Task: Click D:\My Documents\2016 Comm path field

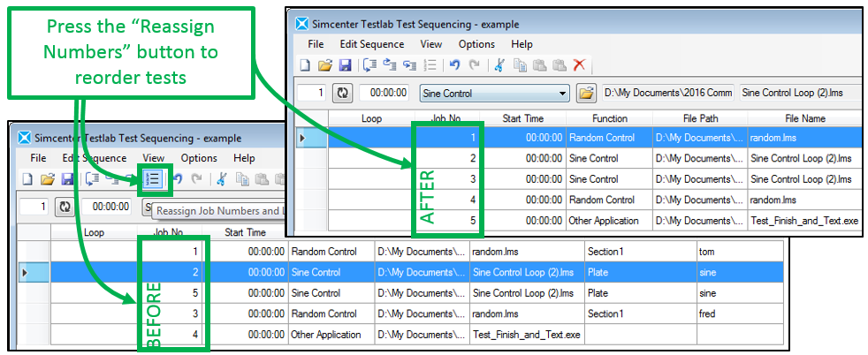Action: (x=668, y=93)
